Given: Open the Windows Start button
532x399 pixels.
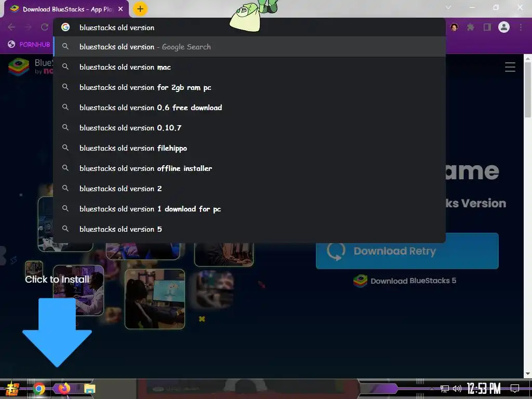Looking at the screenshot, I should (x=12, y=389).
